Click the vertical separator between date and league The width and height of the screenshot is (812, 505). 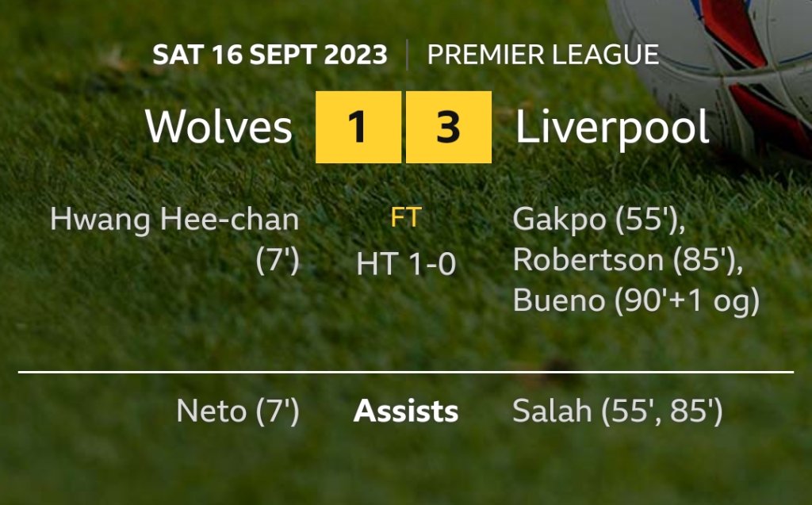pyautogui.click(x=407, y=55)
